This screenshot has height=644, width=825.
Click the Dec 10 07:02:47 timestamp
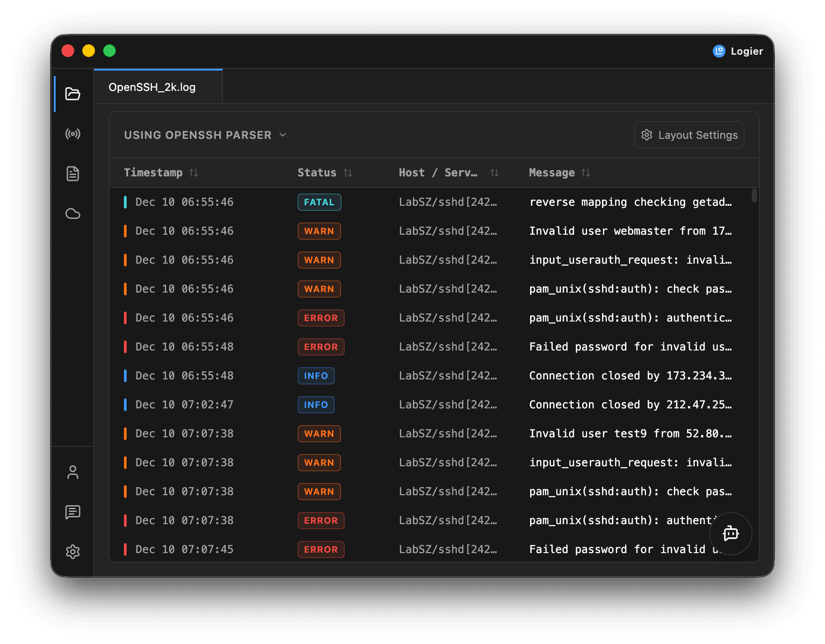pos(185,405)
